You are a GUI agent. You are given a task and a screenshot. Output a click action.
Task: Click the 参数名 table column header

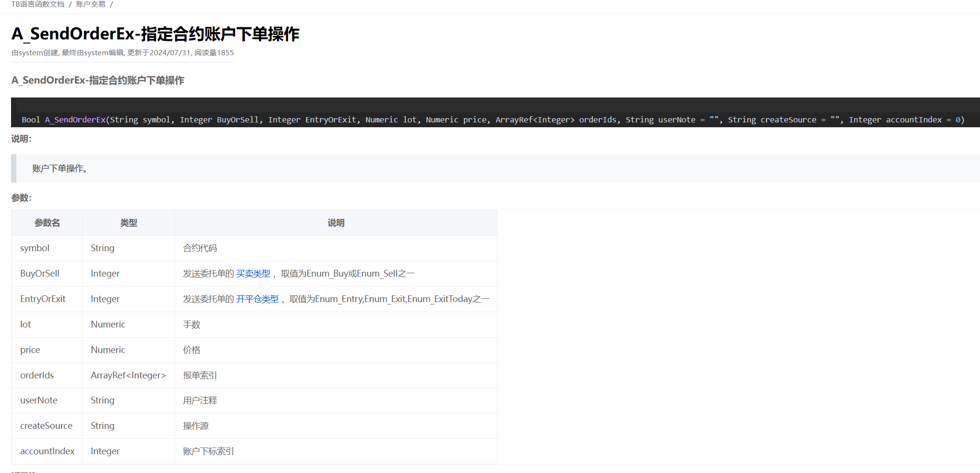coord(47,223)
